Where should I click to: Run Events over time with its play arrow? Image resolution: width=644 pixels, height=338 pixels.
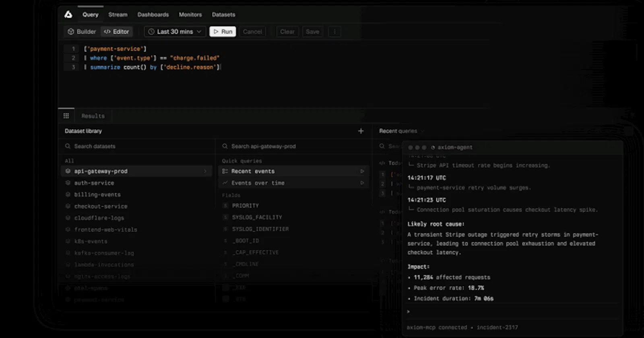[x=362, y=183]
